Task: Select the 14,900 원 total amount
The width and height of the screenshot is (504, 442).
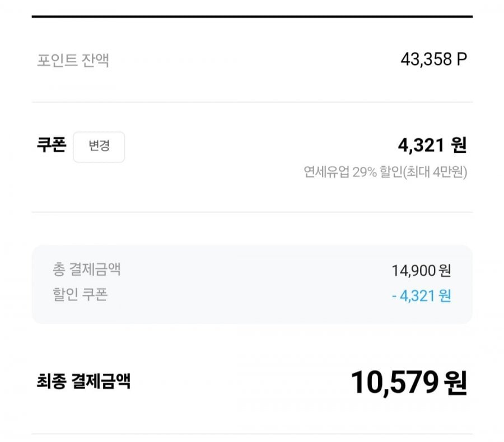Action: (421, 271)
